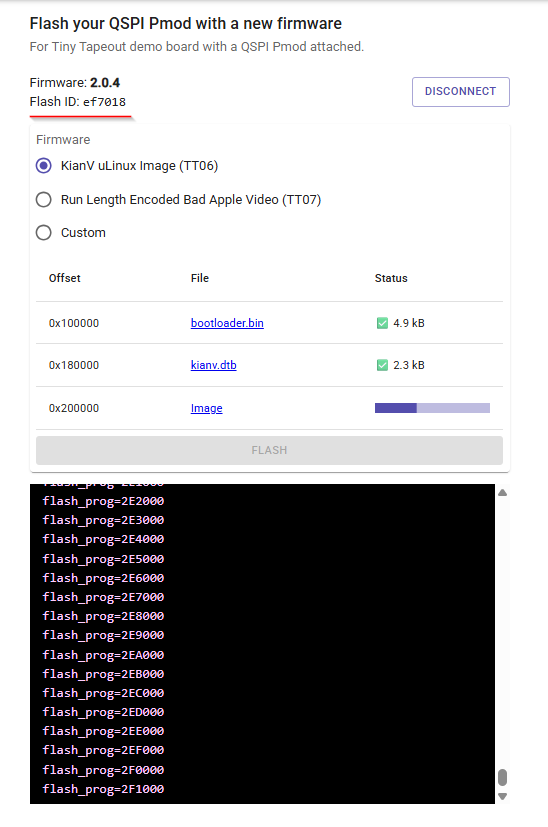
Task: Click the green checkmark beside kianv.dtb status
Action: tap(382, 365)
